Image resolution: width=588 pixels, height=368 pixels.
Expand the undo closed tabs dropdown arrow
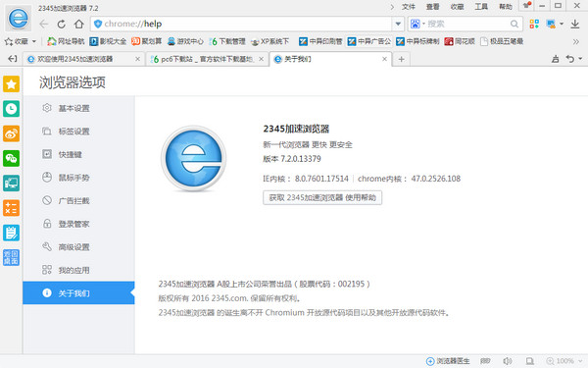580,59
